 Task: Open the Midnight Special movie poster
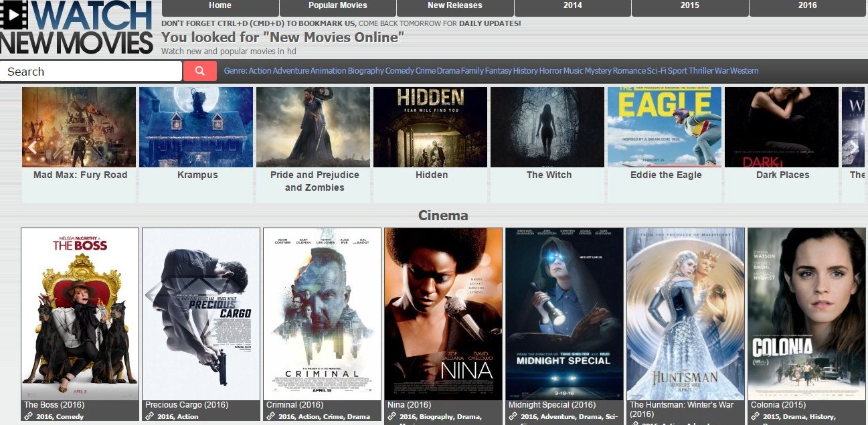[x=565, y=314]
